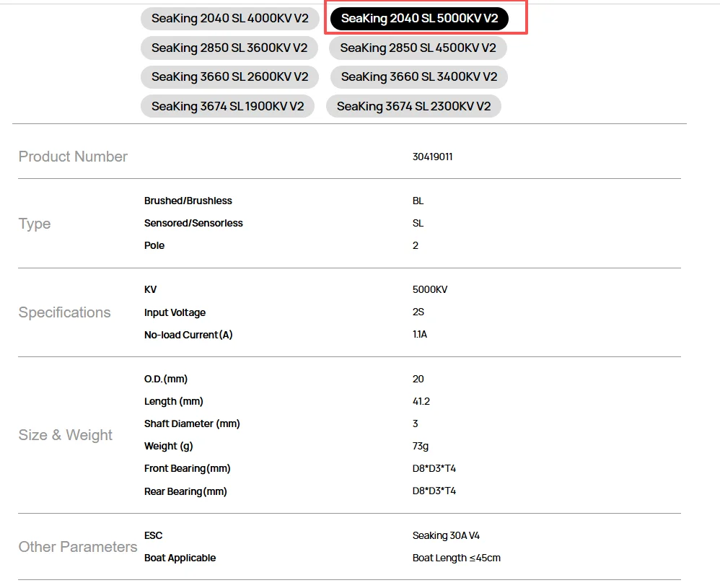Click the SL value in Type section

pyautogui.click(x=418, y=223)
